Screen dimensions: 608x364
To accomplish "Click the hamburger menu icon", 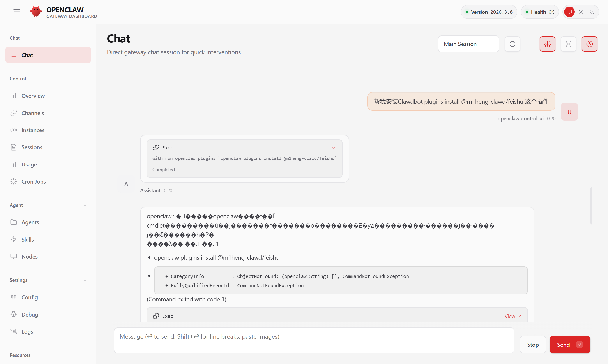I will point(16,12).
